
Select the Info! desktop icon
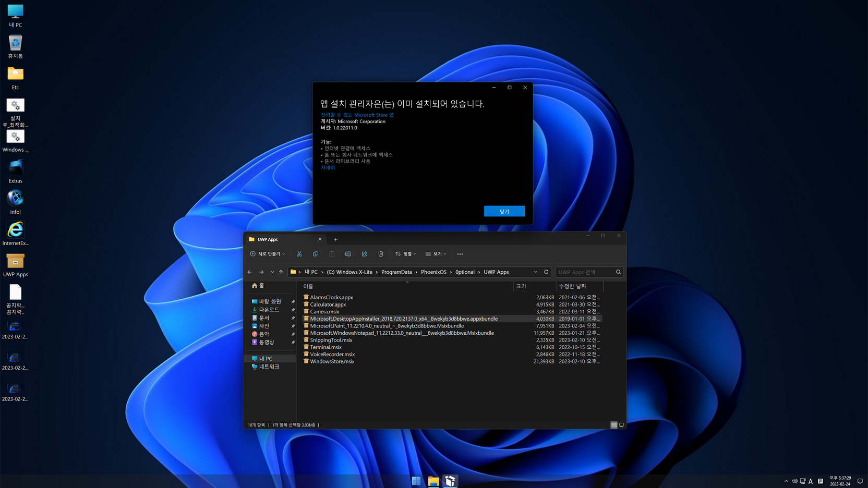click(15, 203)
